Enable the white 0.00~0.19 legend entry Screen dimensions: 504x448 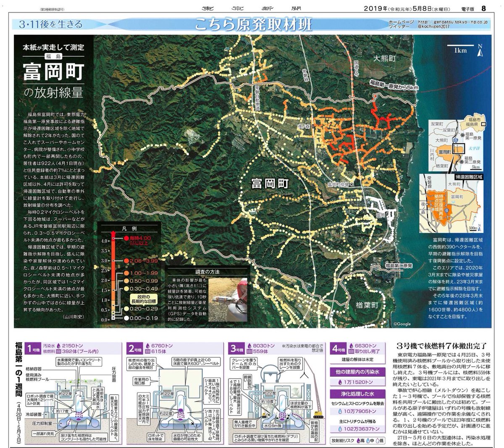coord(126,319)
